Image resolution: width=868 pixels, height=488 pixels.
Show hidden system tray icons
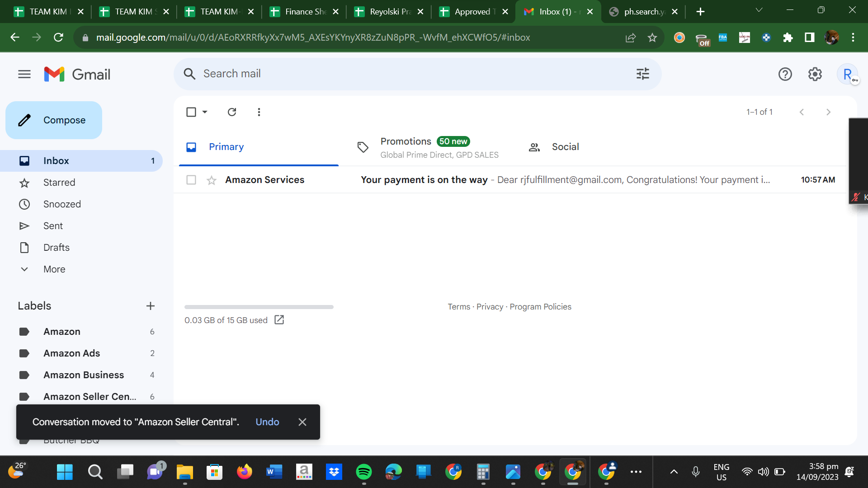[x=674, y=472]
